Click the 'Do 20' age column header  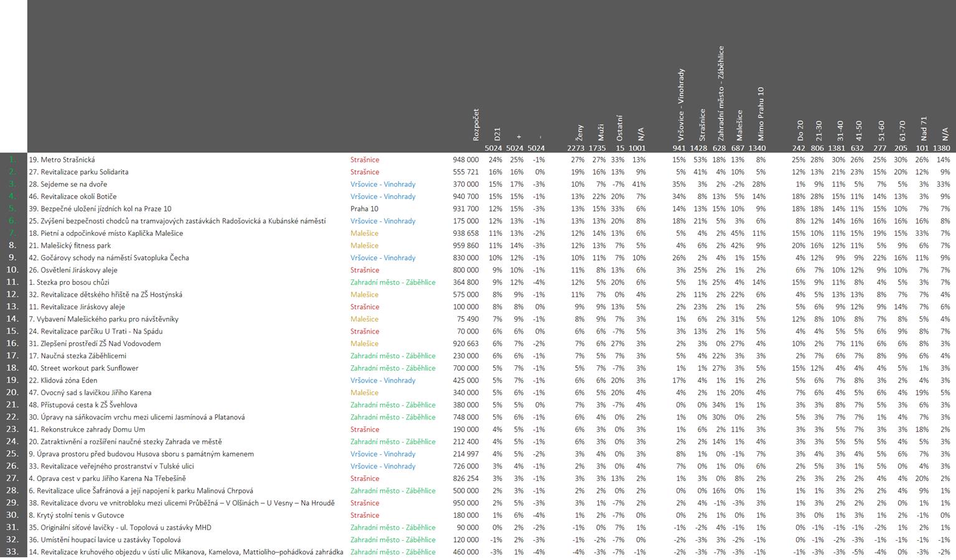coord(800,130)
